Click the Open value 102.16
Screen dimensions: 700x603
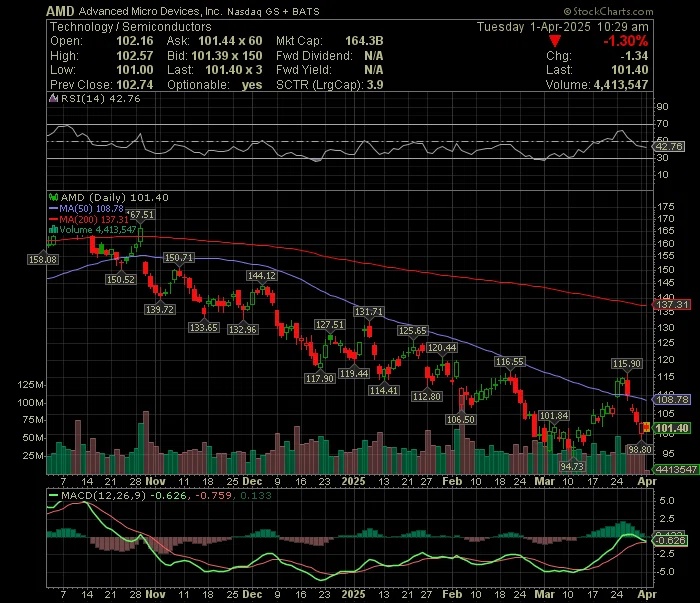tap(134, 41)
